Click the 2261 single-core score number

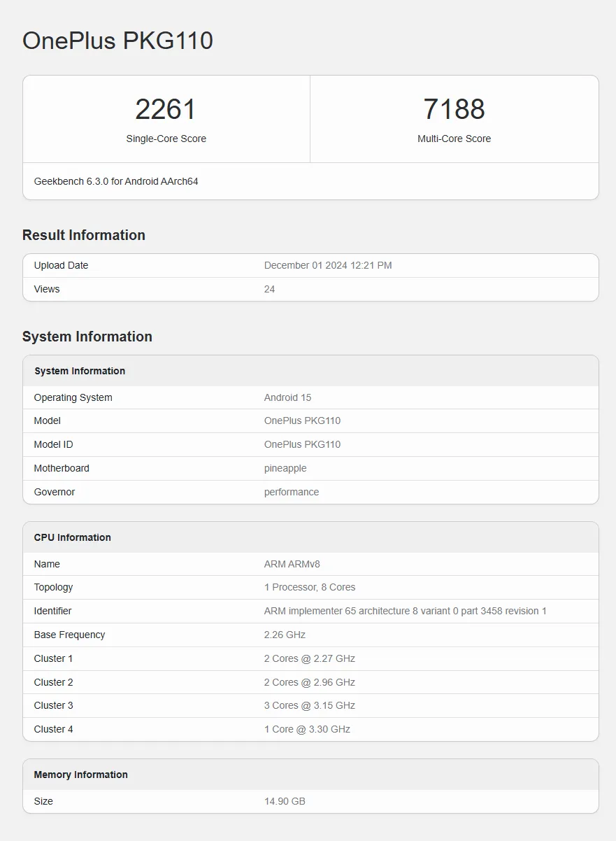pos(166,109)
